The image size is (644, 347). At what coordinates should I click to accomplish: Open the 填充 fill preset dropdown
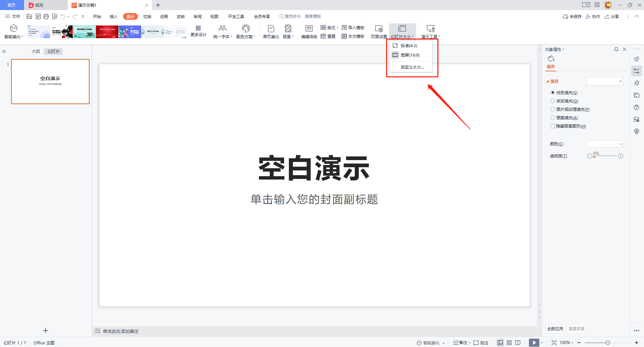coord(604,81)
